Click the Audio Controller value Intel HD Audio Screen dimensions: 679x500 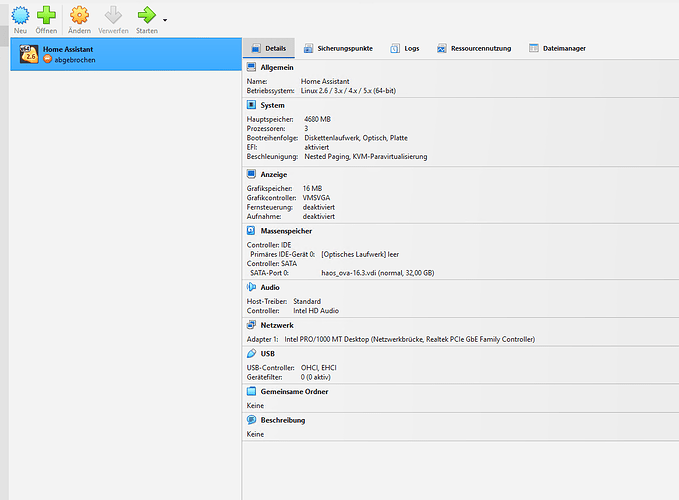coord(316,311)
